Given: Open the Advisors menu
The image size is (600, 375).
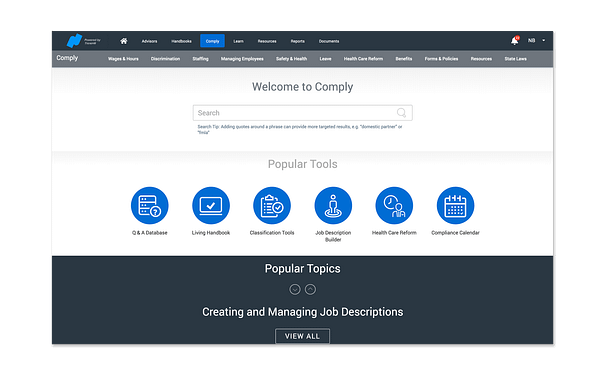Looking at the screenshot, I should 149,41.
